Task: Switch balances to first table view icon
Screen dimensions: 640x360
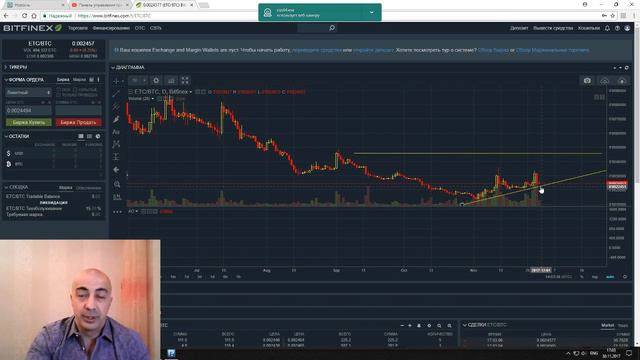Action: 81,136
